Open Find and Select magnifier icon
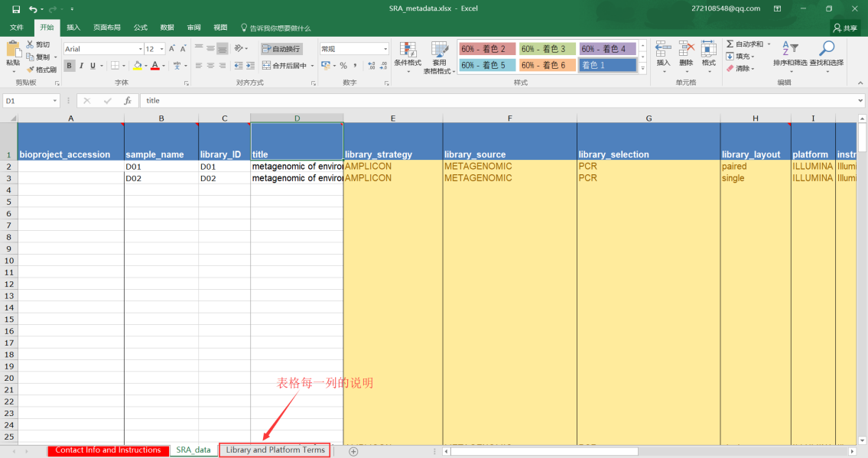The width and height of the screenshot is (868, 458). [826, 50]
